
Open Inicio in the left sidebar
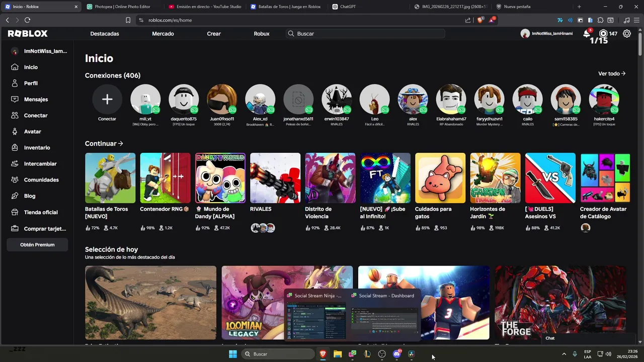31,67
